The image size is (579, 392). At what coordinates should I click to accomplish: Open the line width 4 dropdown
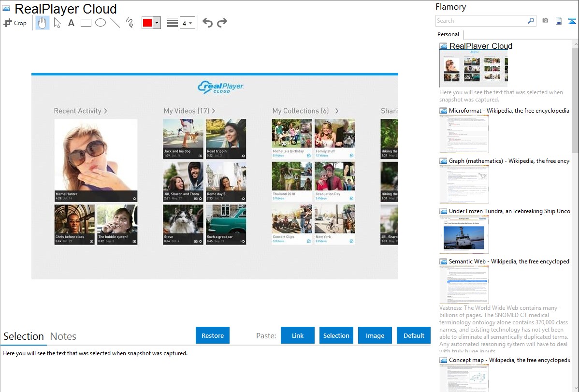pos(188,23)
